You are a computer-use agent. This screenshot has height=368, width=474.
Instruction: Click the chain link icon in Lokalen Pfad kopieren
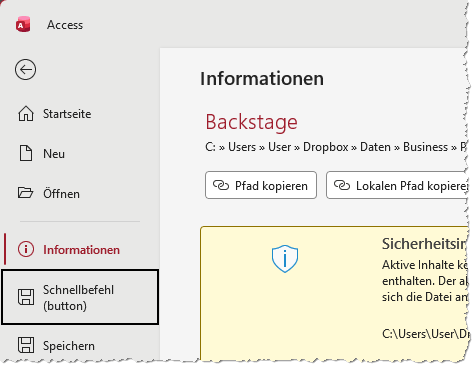[342, 185]
